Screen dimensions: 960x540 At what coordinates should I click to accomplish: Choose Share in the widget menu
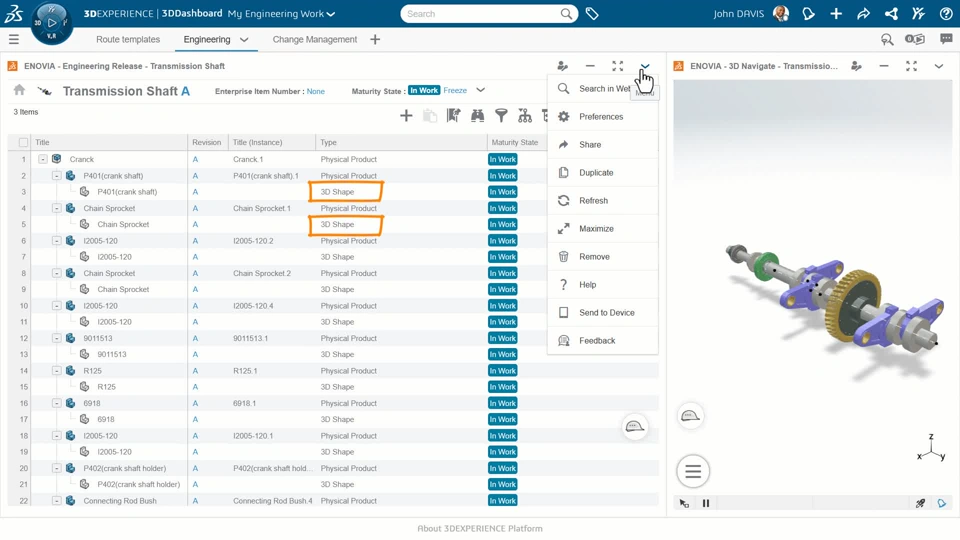[x=603, y=144]
